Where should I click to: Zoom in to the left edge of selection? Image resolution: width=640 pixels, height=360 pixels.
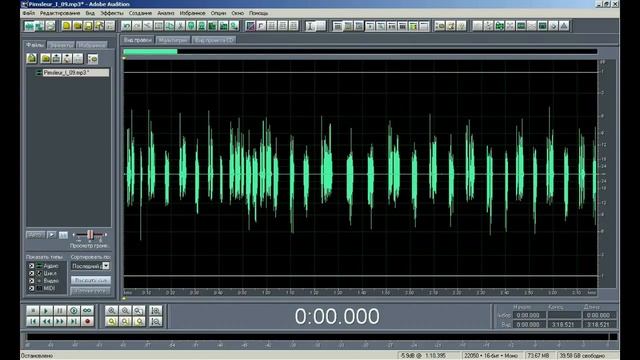(x=125, y=322)
